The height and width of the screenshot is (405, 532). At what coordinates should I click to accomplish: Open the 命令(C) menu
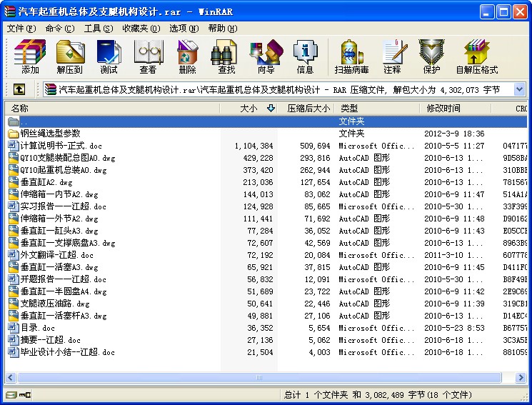[x=60, y=29]
